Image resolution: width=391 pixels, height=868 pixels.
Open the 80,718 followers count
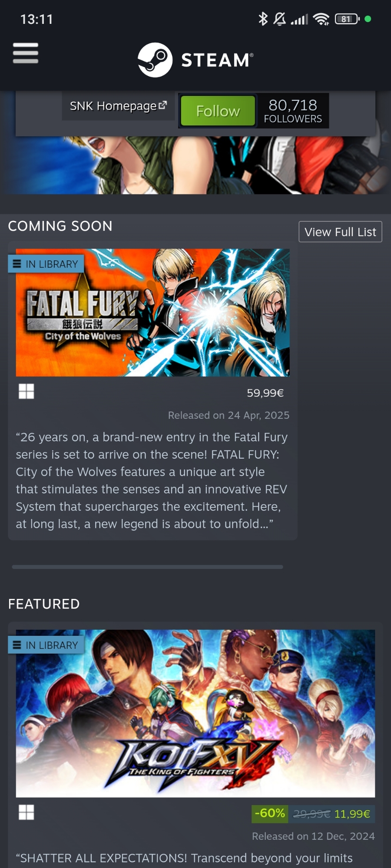293,111
